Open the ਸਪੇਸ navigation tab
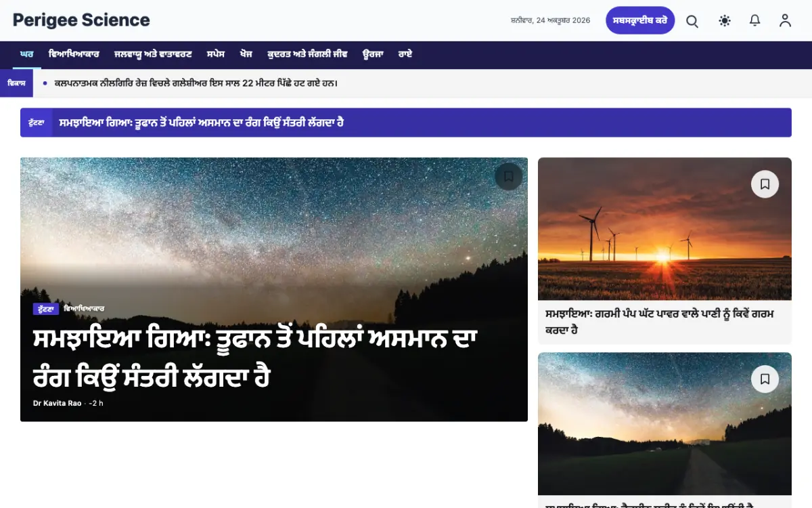812x508 pixels. point(215,54)
